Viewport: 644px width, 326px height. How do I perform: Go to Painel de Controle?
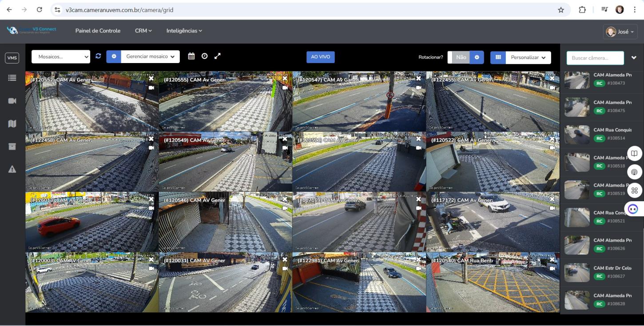click(x=98, y=31)
